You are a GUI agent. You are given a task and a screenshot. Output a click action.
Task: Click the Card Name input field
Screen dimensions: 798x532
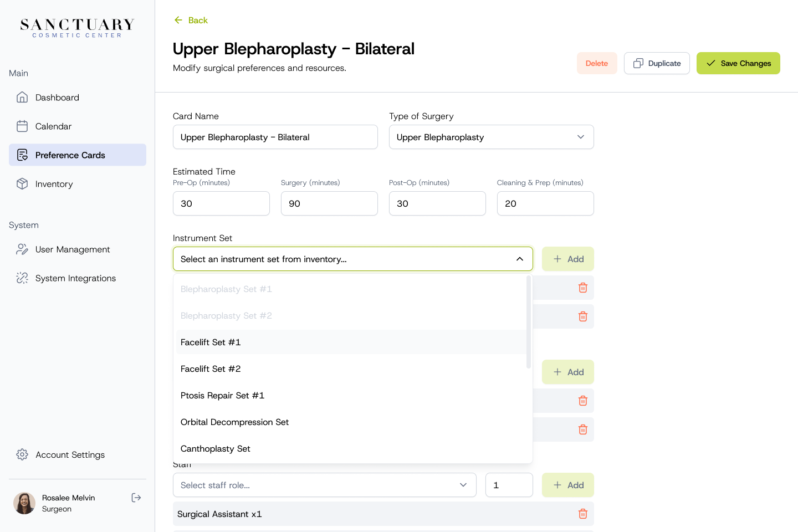tap(275, 137)
